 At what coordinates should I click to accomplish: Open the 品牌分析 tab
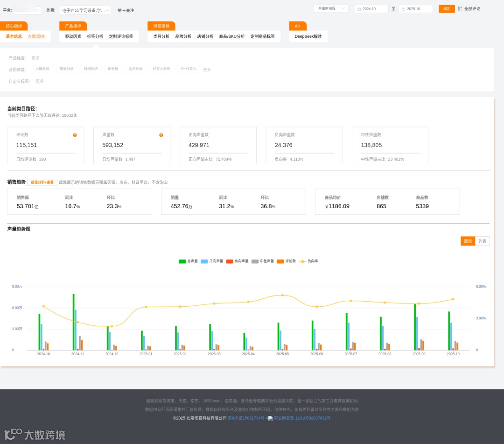click(183, 36)
